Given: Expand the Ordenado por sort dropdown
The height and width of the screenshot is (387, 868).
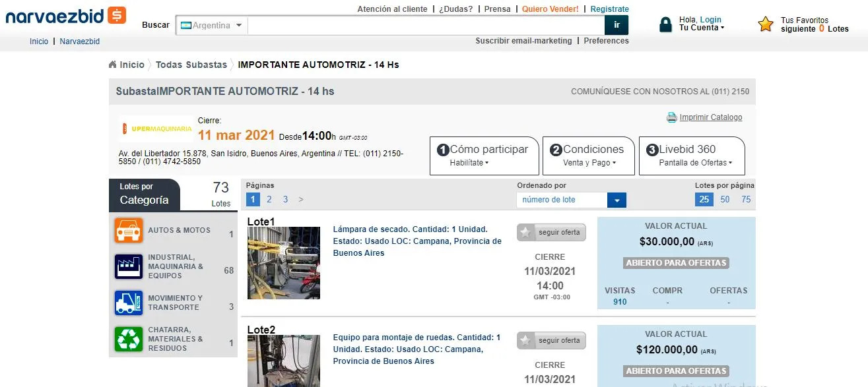Looking at the screenshot, I should 617,200.
